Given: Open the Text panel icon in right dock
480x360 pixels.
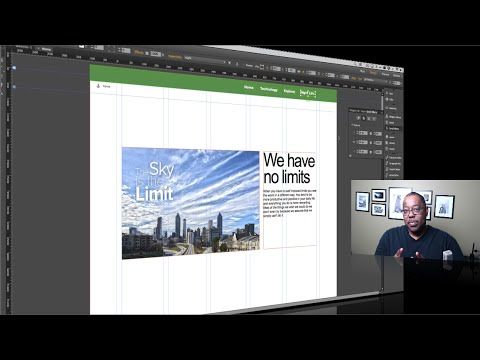Looking at the screenshot, I should click(390, 93).
